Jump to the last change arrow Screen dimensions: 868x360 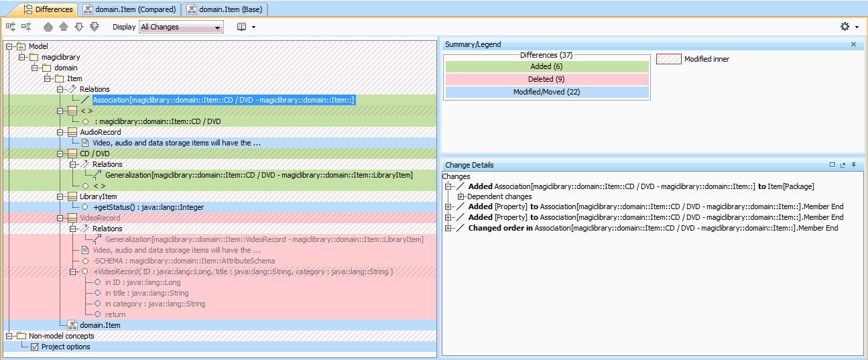coord(95,27)
